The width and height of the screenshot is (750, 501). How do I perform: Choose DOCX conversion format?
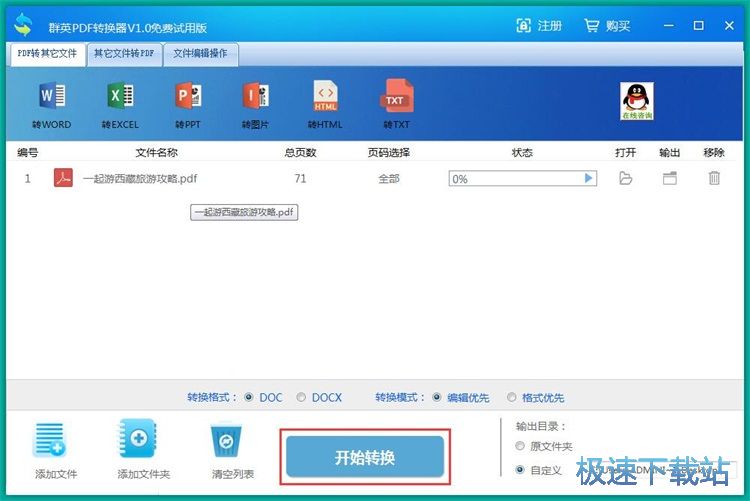pyautogui.click(x=301, y=397)
